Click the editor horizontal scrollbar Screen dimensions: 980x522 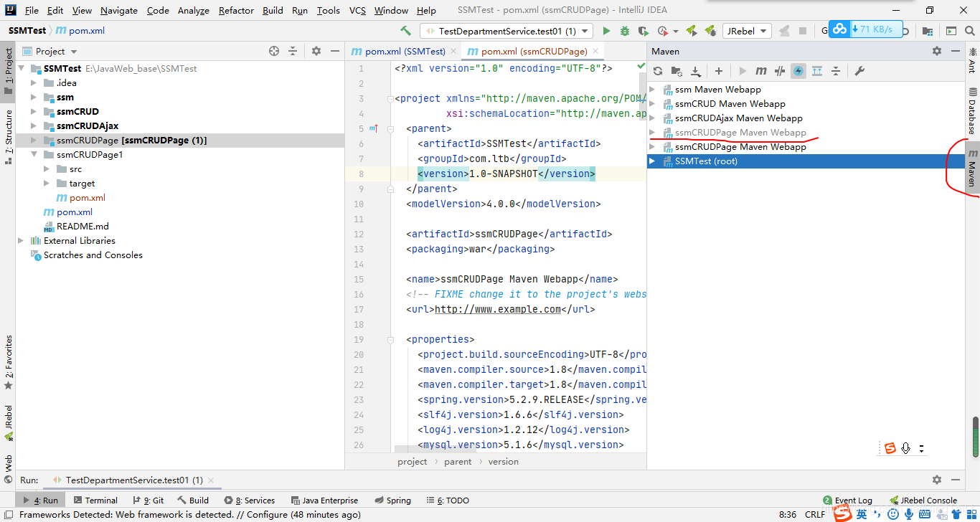tap(436, 449)
